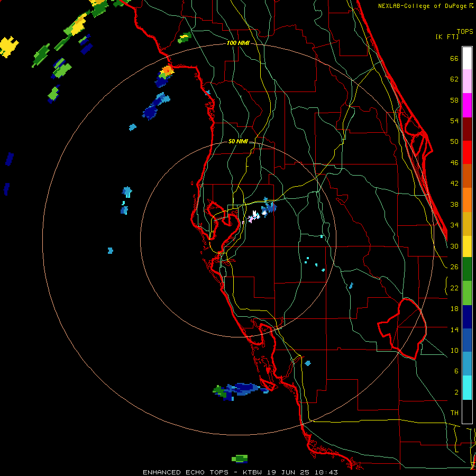Click the 34 value on the scale
The height and width of the screenshot is (476, 476).
point(454,225)
